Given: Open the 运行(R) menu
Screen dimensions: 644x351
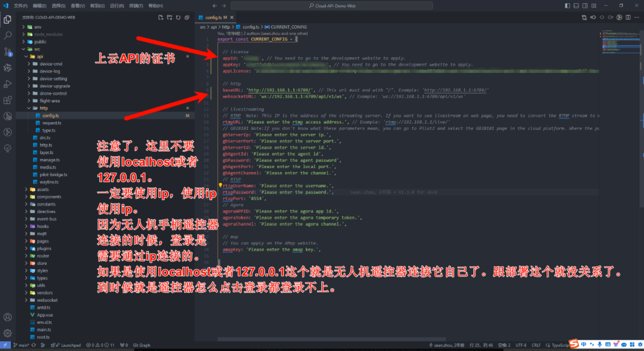Looking at the screenshot, I should coord(117,6).
